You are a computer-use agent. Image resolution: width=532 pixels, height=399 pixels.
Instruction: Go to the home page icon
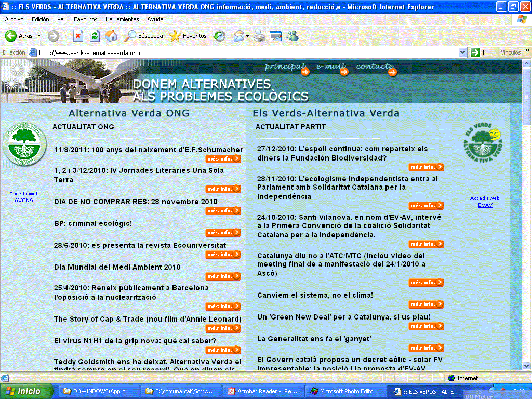click(x=111, y=36)
